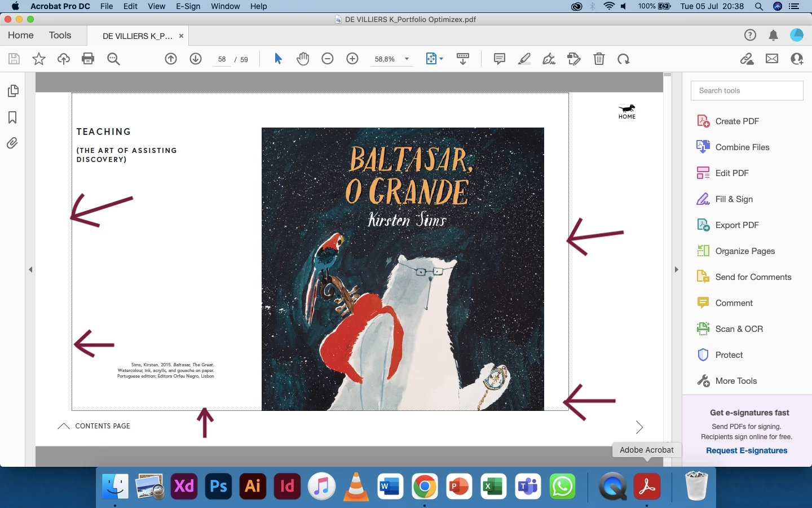Open Spotlight search in the menu bar

[759, 6]
